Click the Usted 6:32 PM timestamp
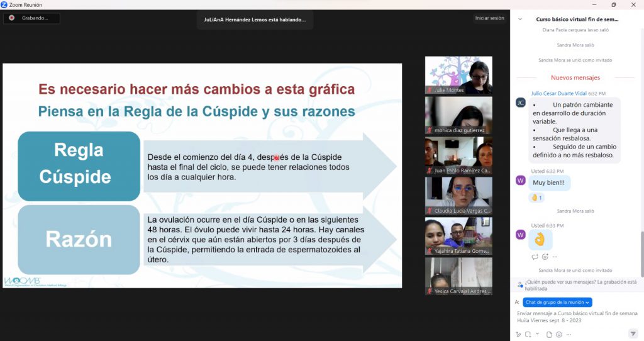644x341 pixels. pos(547,171)
